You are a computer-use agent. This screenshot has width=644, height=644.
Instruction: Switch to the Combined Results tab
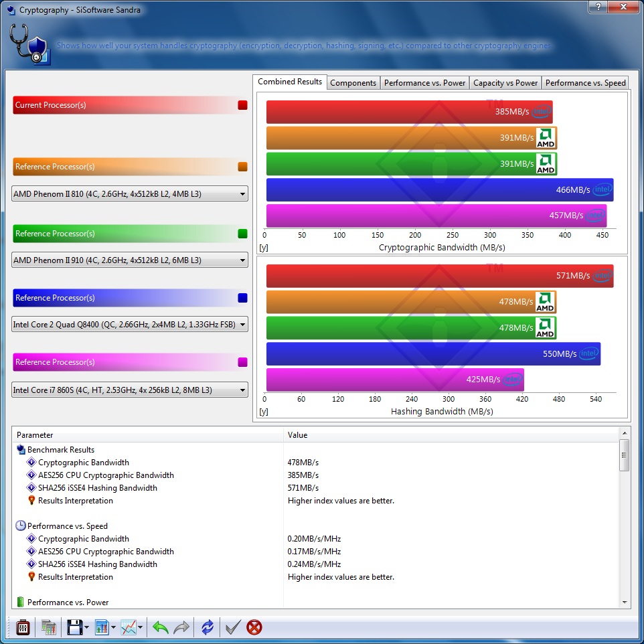[290, 82]
